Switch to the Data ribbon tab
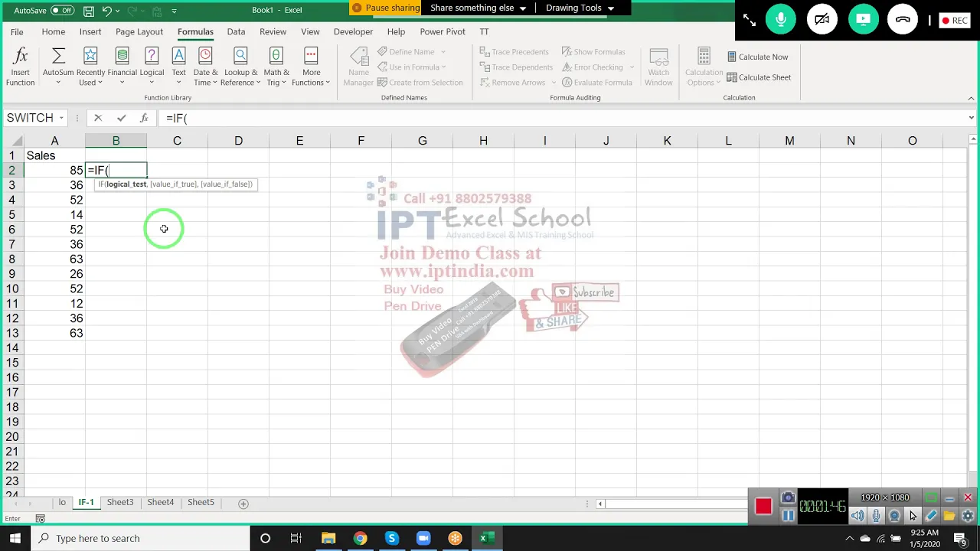 [x=236, y=31]
